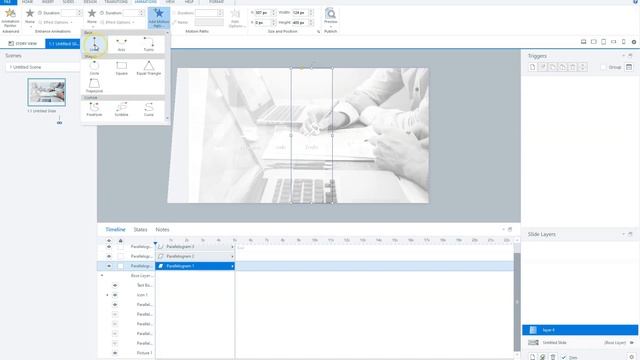This screenshot has height=360, width=640.
Task: Switch to desktop preview view
Action: tap(584, 42)
